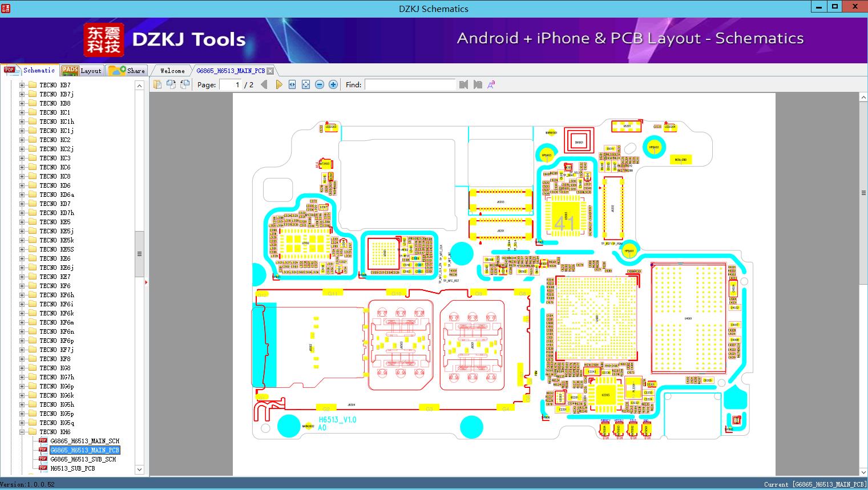Screen dimensions: 868x490
Task: Expand the TECNO KF6 folder
Action: click(x=22, y=286)
